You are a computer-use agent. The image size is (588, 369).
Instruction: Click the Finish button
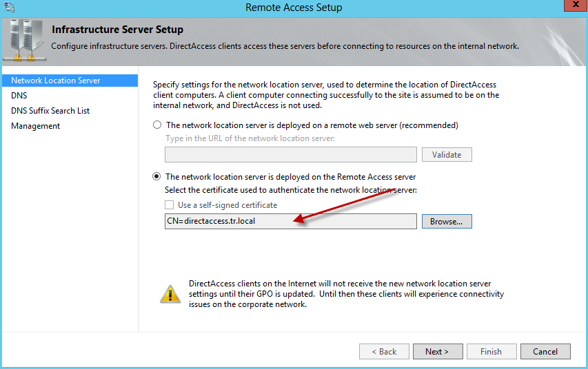pos(491,352)
